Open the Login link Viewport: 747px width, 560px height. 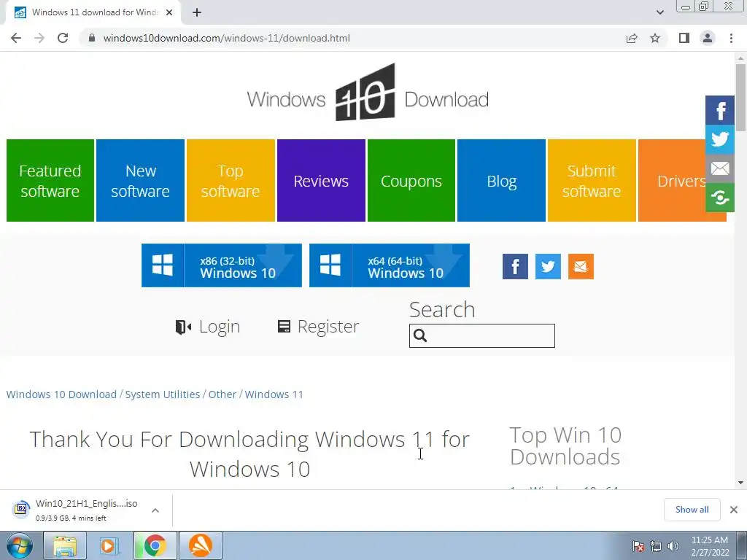208,327
